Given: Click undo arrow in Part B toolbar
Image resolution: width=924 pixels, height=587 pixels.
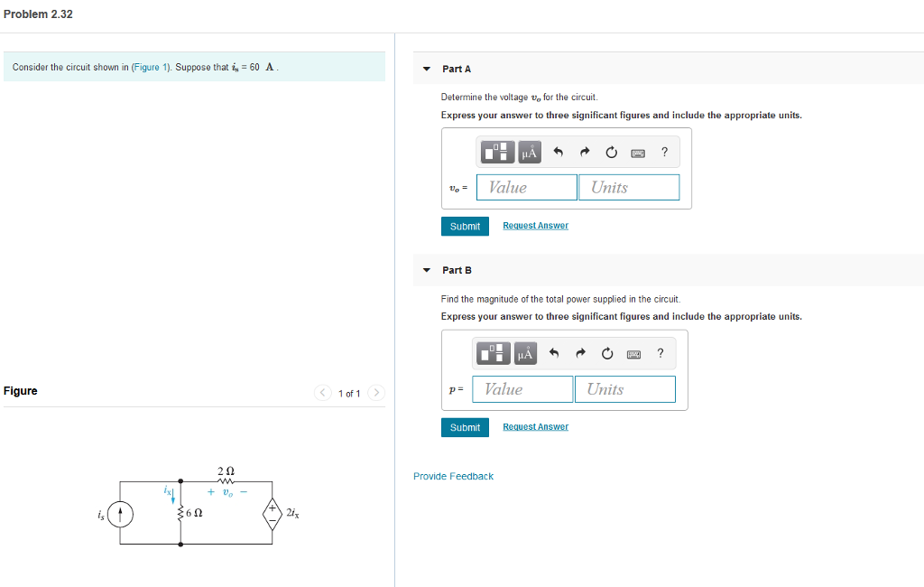Looking at the screenshot, I should click(554, 353).
